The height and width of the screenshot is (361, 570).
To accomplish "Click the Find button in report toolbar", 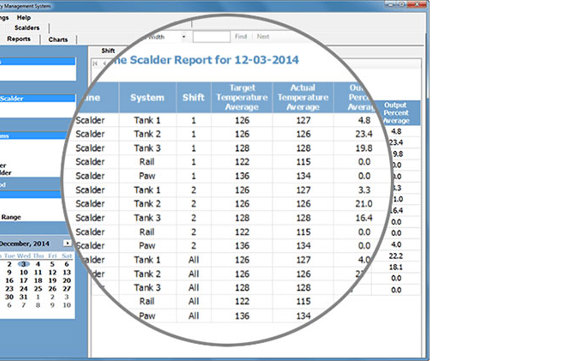I will (x=241, y=36).
